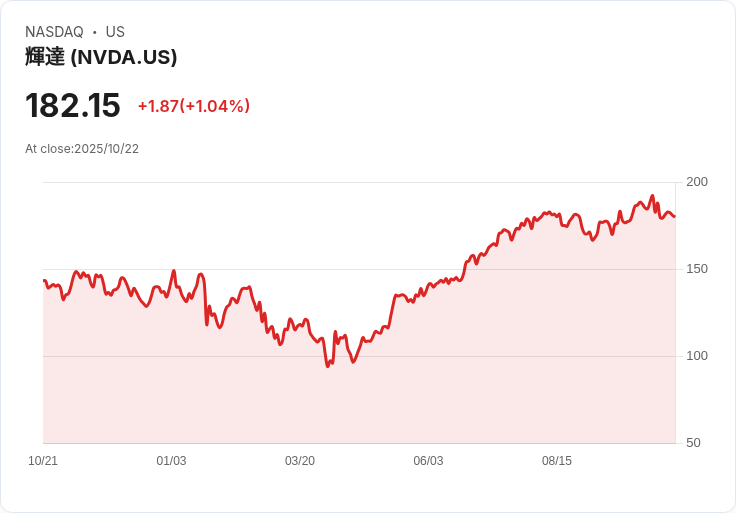This screenshot has height=513, width=736.
Task: Click the 10/21 x-axis date label
Action: [43, 461]
